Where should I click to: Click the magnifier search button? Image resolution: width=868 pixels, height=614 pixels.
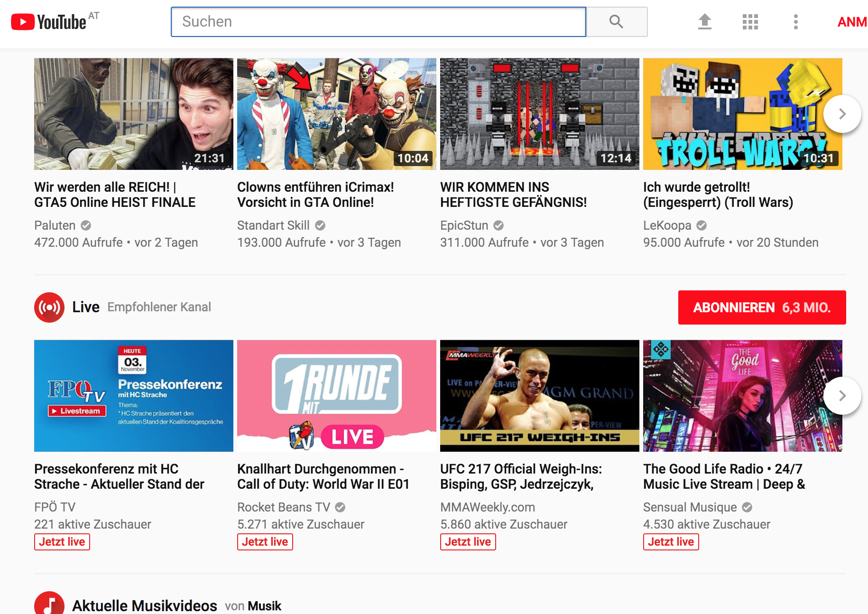[617, 22]
